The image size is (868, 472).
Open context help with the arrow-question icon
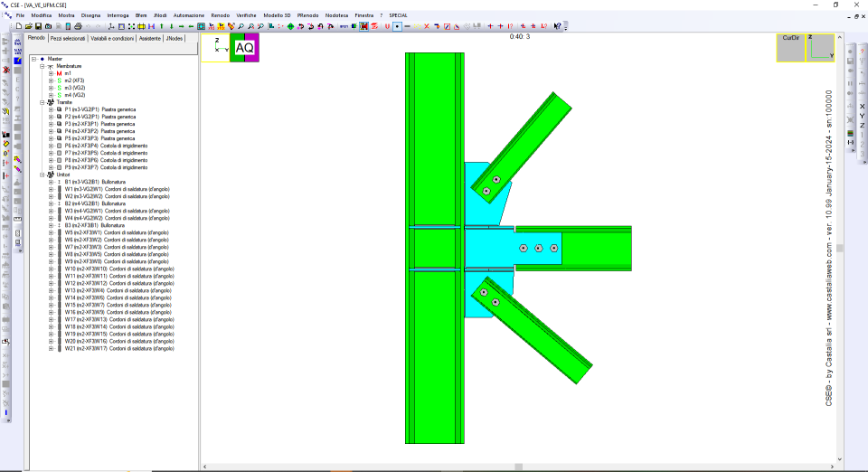click(558, 26)
